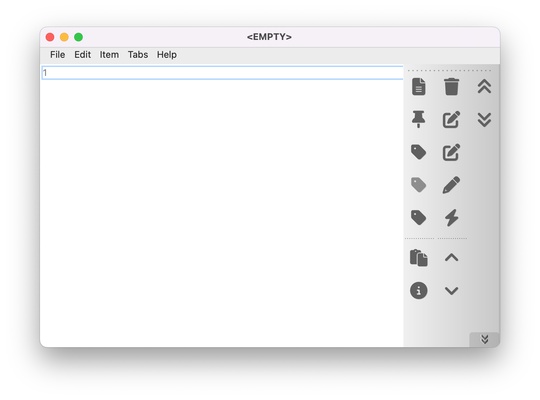Image resolution: width=540 pixels, height=400 pixels.
Task: Open the Edit menu
Action: [83, 55]
